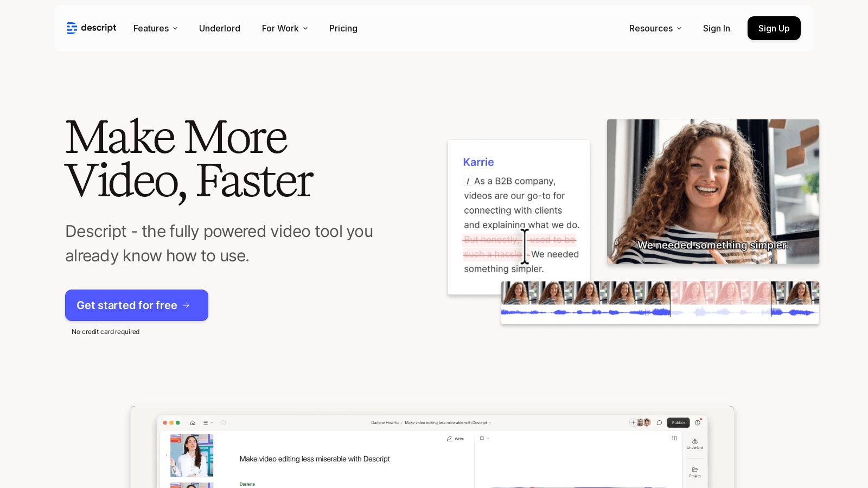Image resolution: width=868 pixels, height=488 pixels.
Task: Click the Darlene How-to breadcrumb
Action: click(385, 423)
